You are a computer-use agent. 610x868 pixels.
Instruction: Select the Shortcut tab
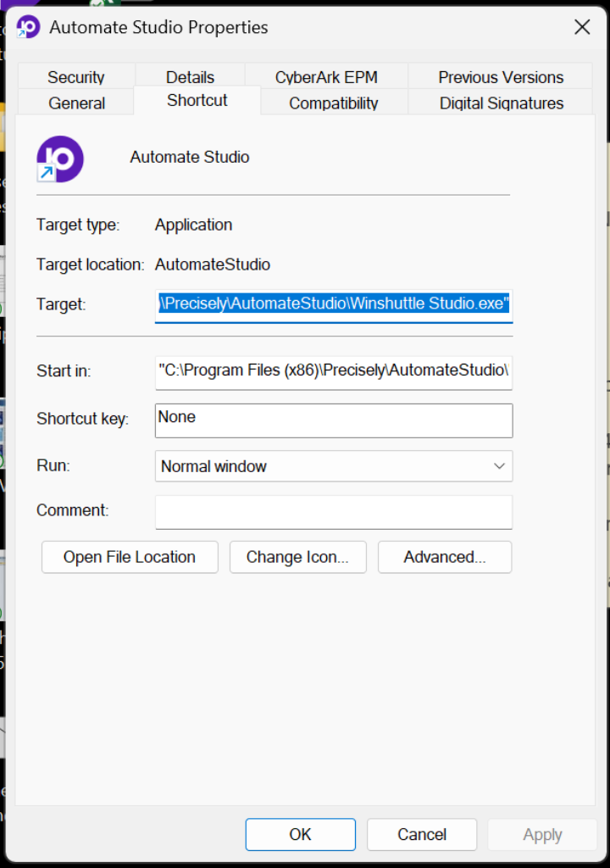197,101
